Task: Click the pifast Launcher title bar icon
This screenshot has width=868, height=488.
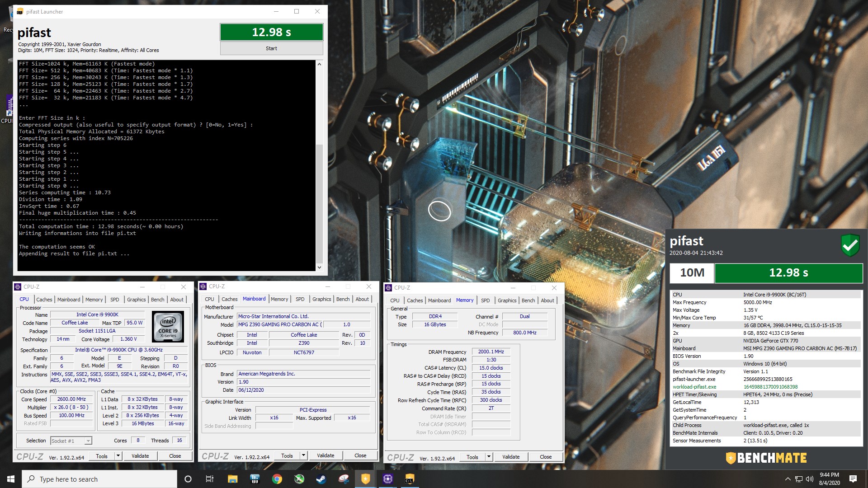Action: 19,12
